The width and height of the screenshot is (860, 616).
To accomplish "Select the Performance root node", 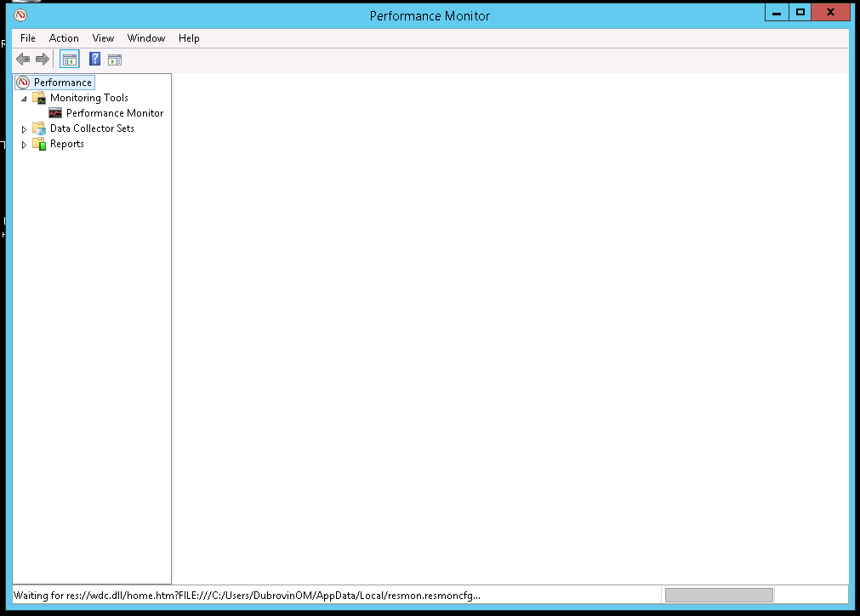I will [63, 83].
